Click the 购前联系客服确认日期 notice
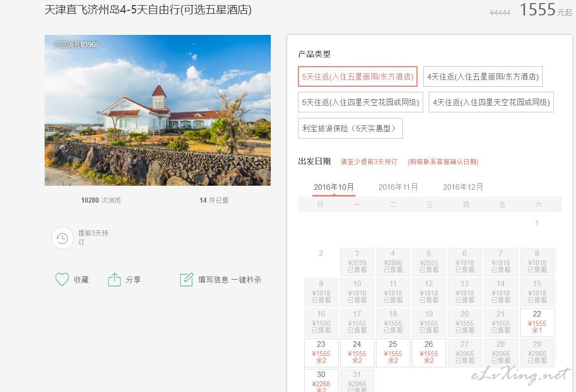Viewport: 576px width, 392px height. [x=443, y=162]
